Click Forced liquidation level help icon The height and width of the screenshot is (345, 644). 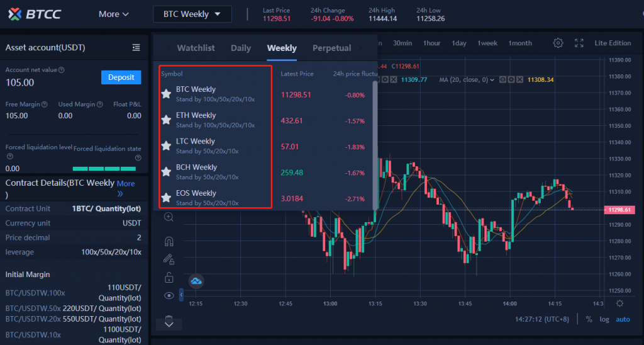[10, 157]
